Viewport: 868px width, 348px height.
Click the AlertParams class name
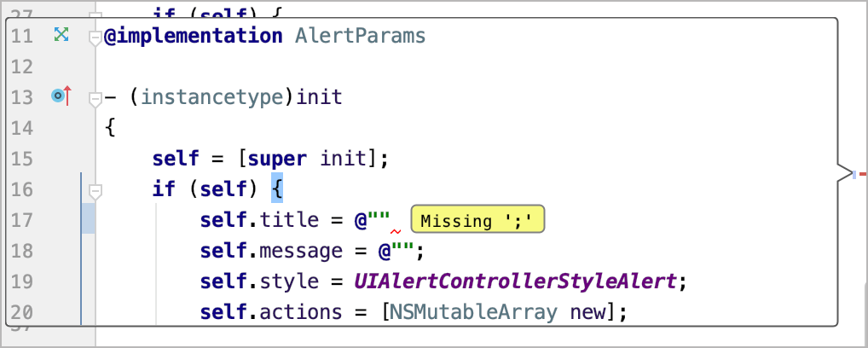[x=361, y=36]
